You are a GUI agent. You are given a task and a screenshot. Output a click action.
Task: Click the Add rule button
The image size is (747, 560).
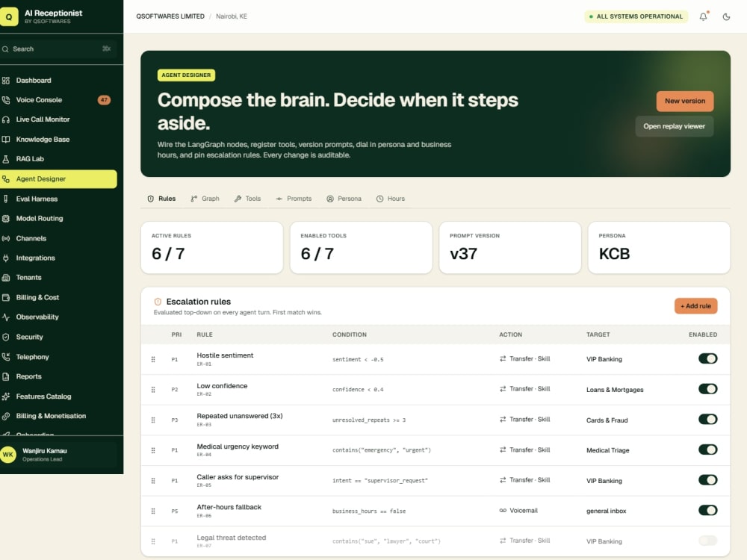point(695,306)
